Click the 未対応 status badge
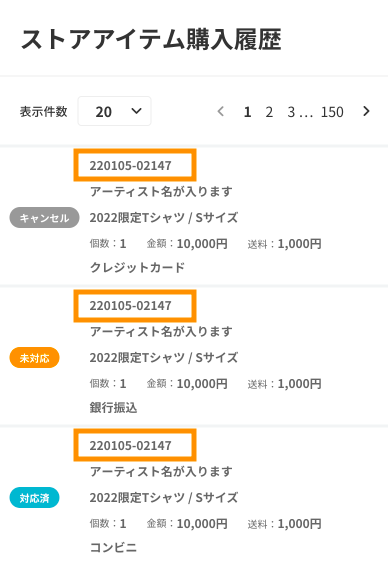This screenshot has width=388, height=564. tap(35, 358)
